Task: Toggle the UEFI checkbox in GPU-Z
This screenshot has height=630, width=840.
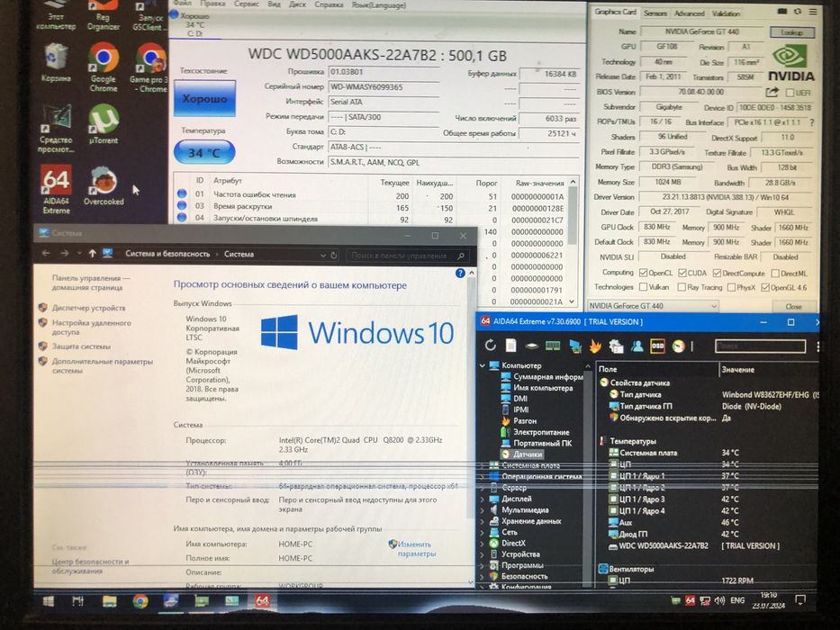Action: click(x=790, y=93)
